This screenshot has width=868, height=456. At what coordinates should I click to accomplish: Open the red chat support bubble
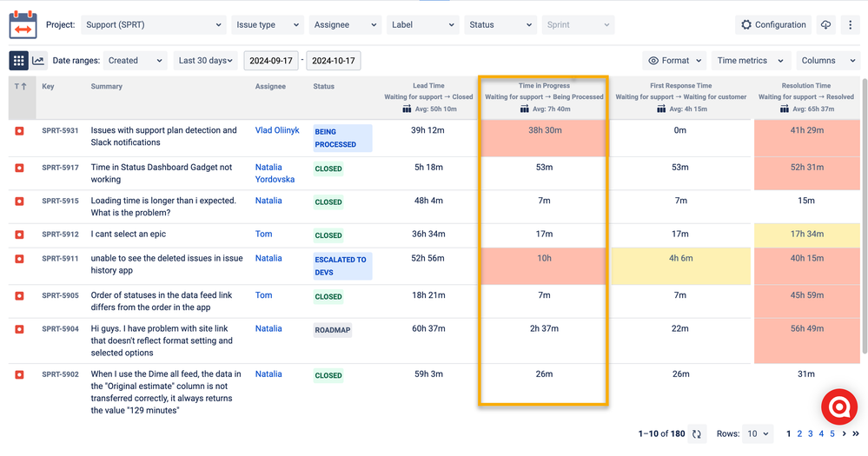point(839,407)
